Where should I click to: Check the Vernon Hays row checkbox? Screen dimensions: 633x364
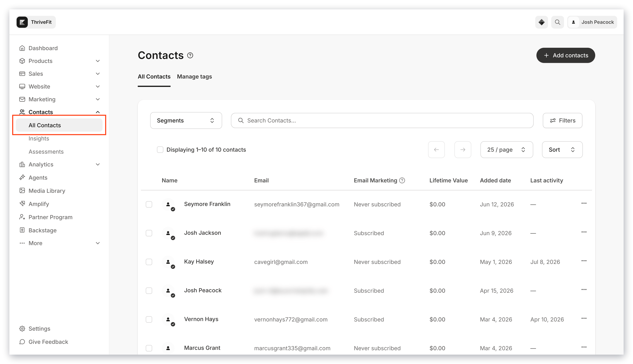(x=149, y=319)
